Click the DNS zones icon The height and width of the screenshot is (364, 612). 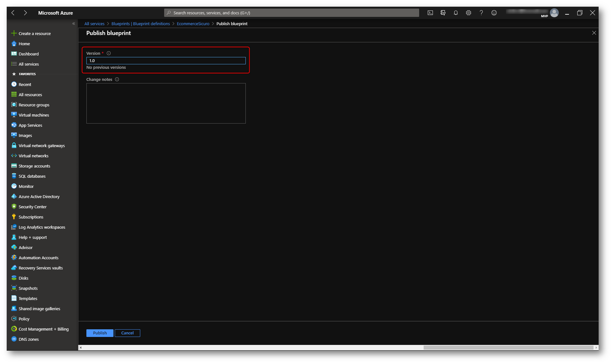14,339
